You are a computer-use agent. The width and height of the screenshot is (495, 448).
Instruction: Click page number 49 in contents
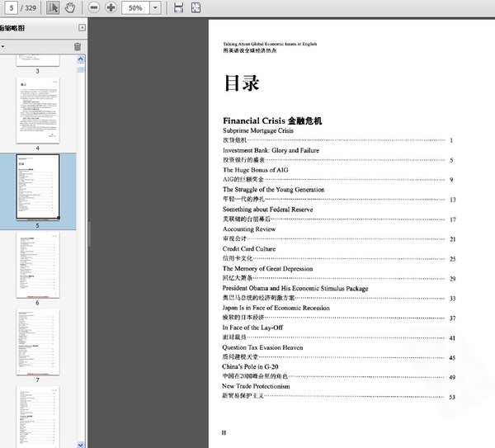point(452,377)
